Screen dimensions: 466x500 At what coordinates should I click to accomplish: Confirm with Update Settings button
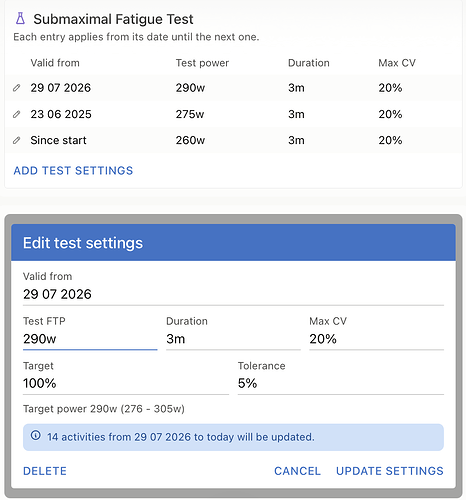tap(390, 471)
